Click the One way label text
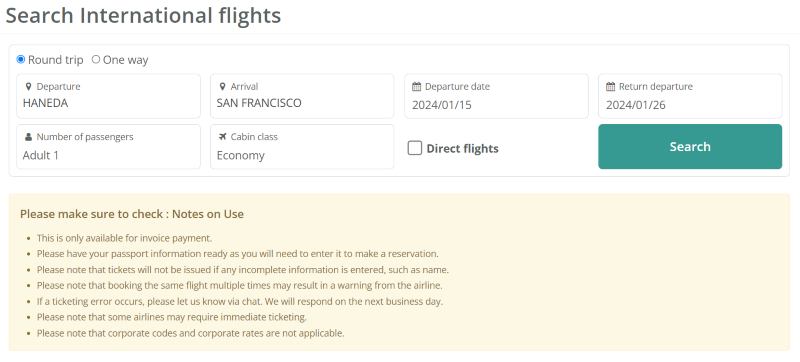 (126, 60)
